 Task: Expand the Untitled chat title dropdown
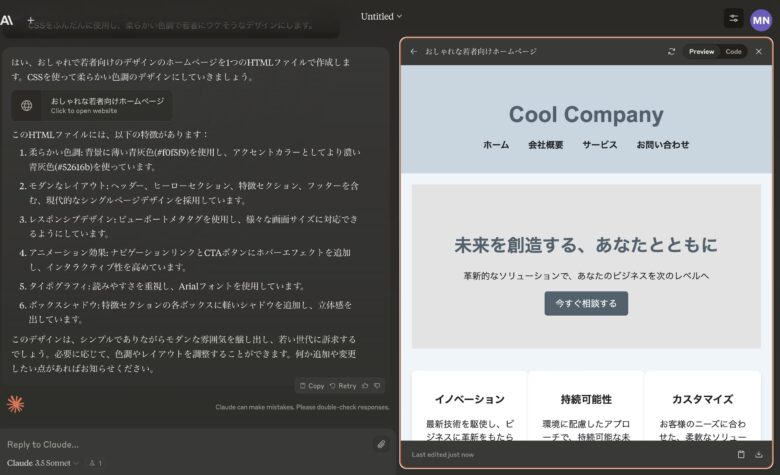click(381, 16)
